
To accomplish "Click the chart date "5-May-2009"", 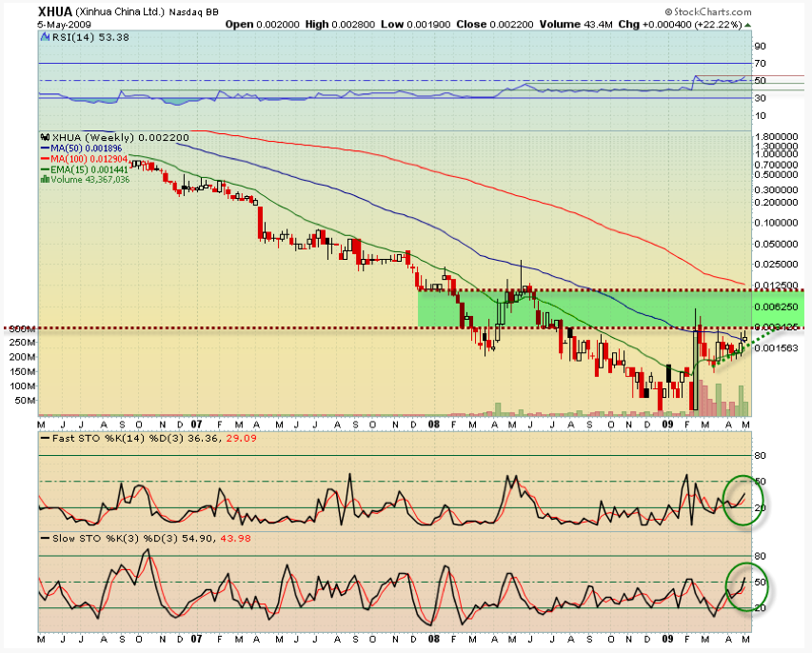I will tap(64, 25).
